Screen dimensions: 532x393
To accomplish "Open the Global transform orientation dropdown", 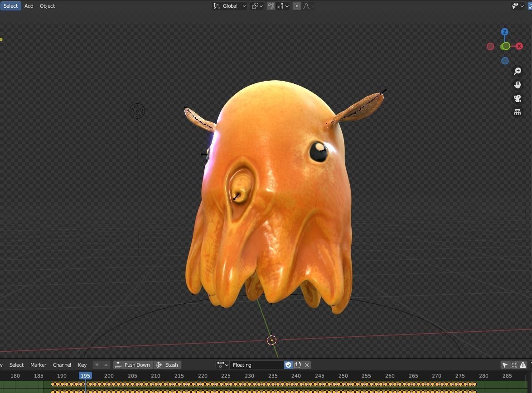I will point(229,6).
